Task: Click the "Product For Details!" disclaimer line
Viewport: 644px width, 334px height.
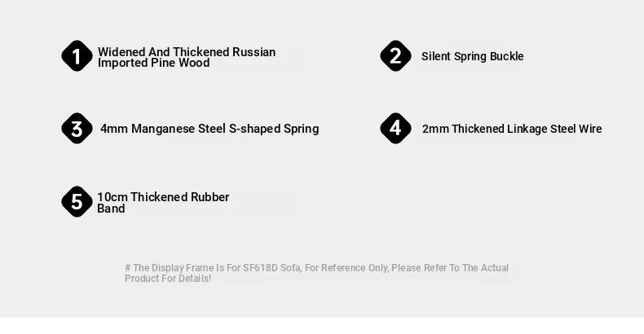Action: pos(168,279)
